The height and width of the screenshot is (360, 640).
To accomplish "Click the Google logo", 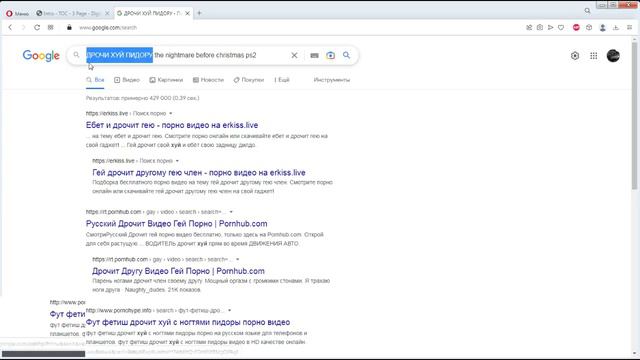I will 41,56.
